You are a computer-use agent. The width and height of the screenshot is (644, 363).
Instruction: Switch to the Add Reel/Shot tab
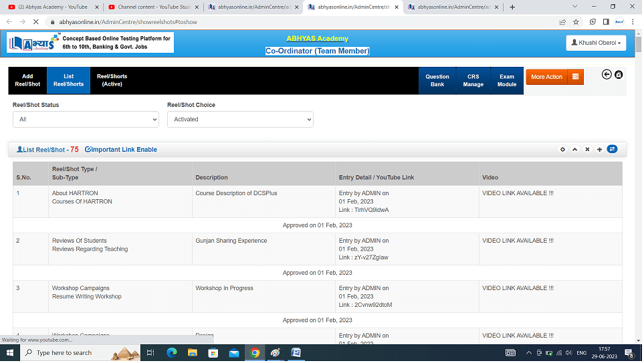click(x=27, y=80)
